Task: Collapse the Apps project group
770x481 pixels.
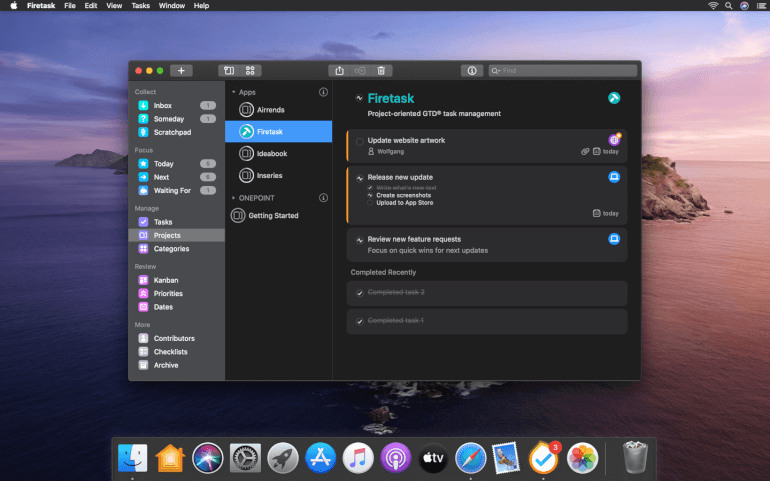Action: [233, 92]
